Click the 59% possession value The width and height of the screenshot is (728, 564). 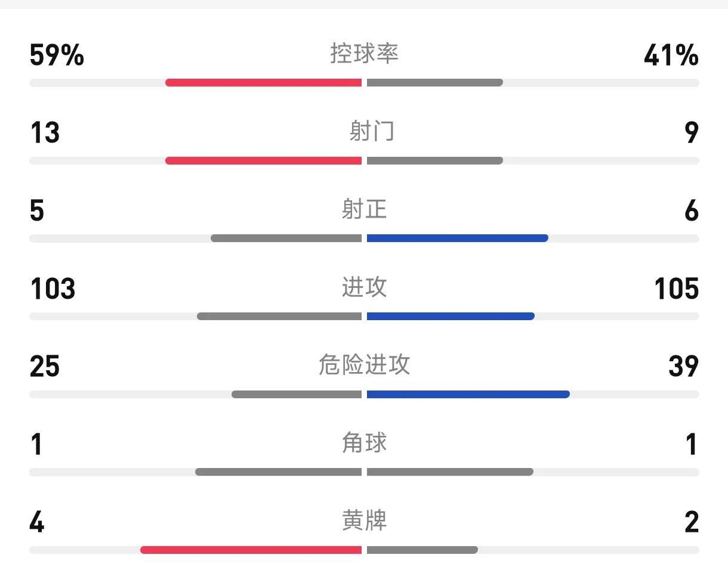[57, 55]
